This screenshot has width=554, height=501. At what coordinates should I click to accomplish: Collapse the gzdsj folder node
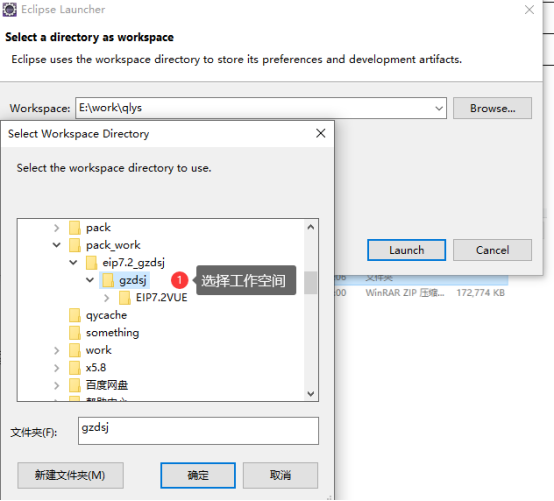click(90, 280)
